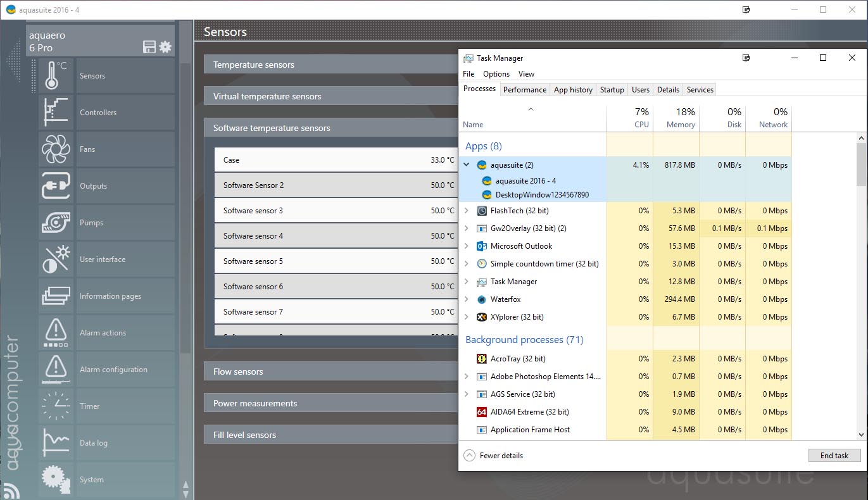The width and height of the screenshot is (868, 500).
Task: Open the Sensors thermometer icon
Action: 56,76
